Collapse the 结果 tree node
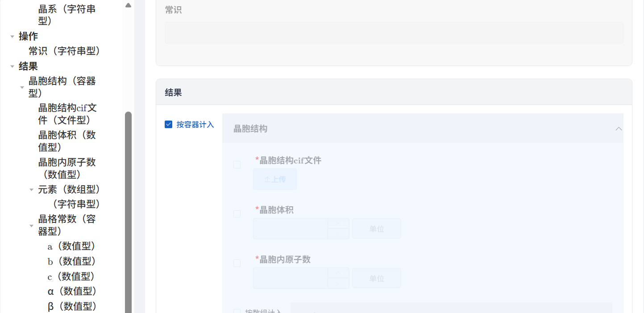The image size is (644, 313). pyautogui.click(x=12, y=66)
